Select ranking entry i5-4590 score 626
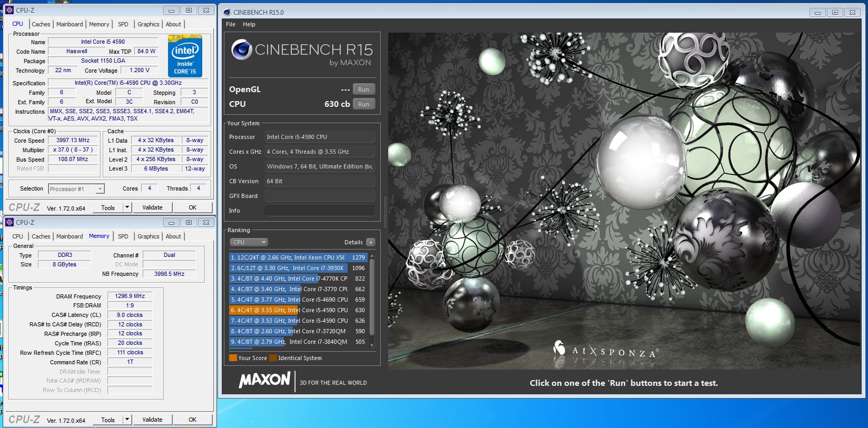 (298, 321)
